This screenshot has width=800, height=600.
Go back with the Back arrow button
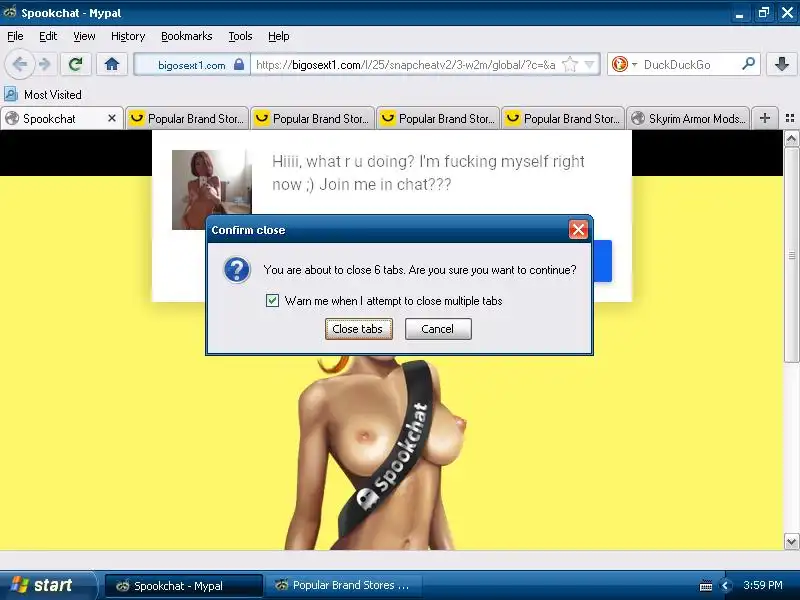click(x=19, y=64)
